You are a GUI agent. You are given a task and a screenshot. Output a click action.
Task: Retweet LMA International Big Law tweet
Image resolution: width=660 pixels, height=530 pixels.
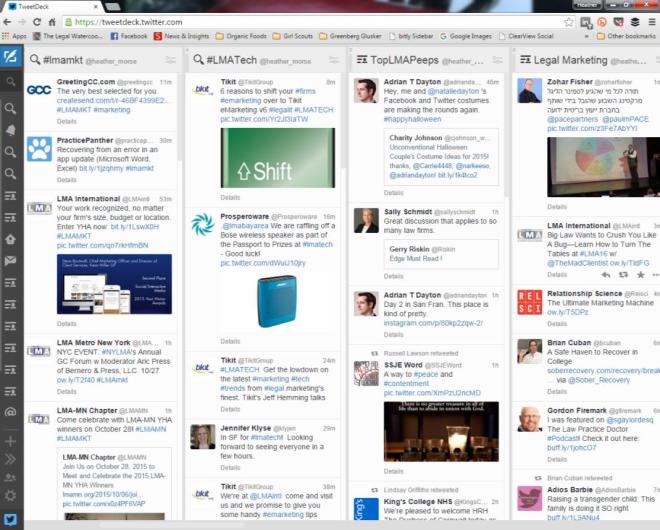coord(623,275)
